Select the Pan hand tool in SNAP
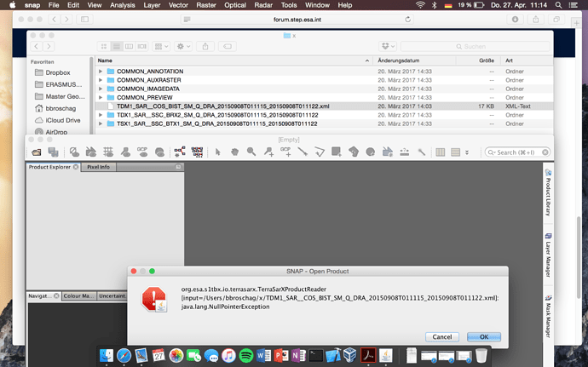Viewport: 588px width, 367px height. [x=234, y=152]
